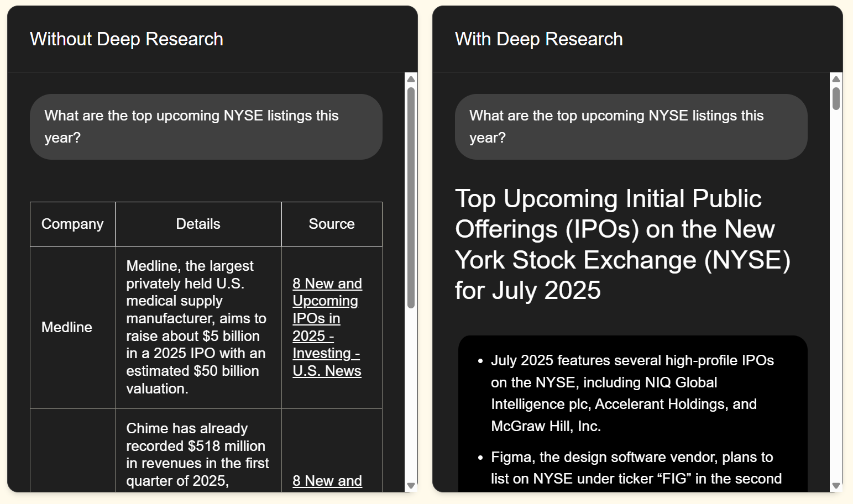Click scroll-up arrow in Without Deep Research panel
The image size is (853, 504).
(411, 79)
